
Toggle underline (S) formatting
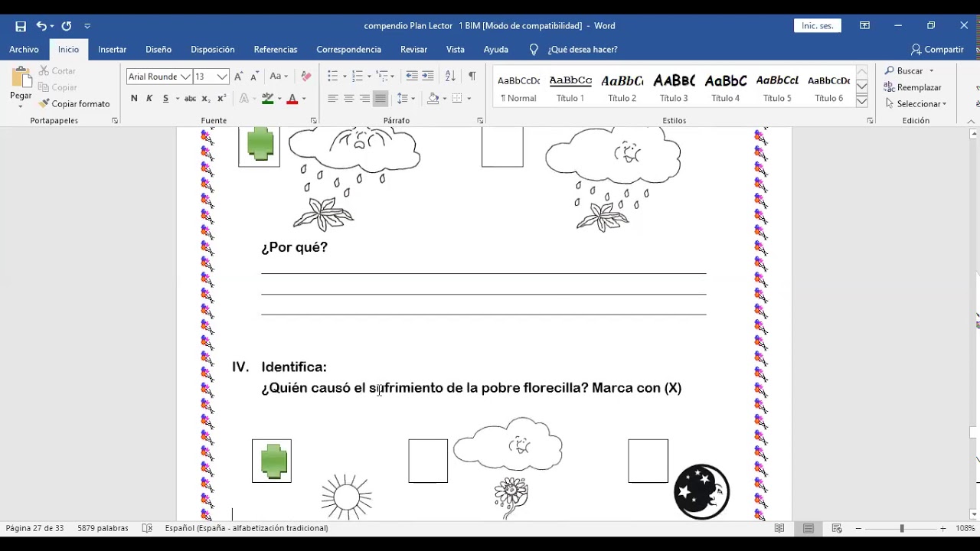tap(165, 98)
